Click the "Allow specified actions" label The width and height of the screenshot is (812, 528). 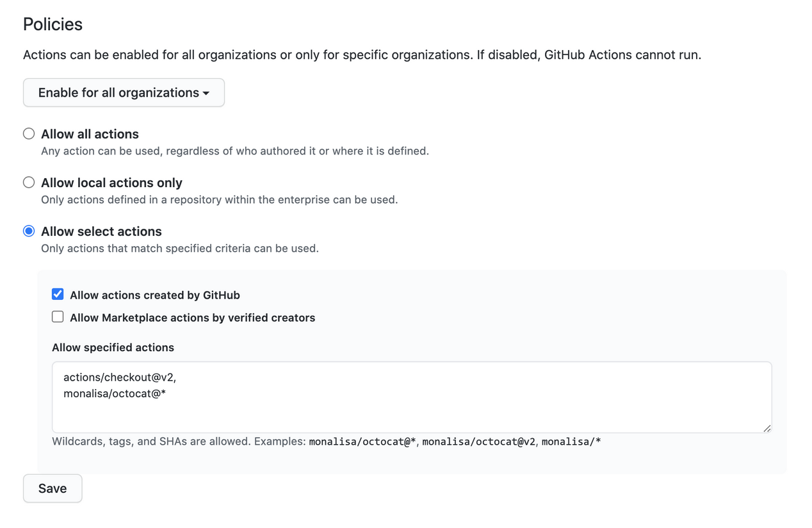[x=113, y=347]
